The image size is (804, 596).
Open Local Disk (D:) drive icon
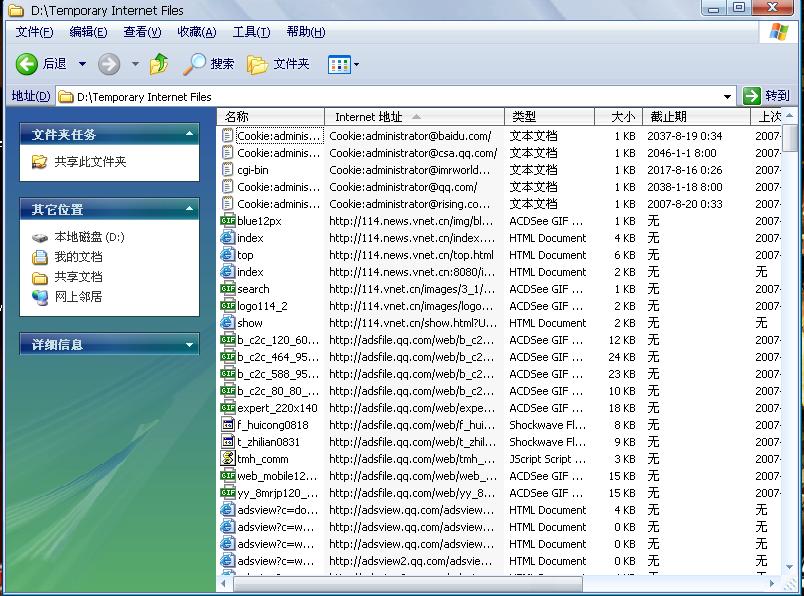(39, 237)
